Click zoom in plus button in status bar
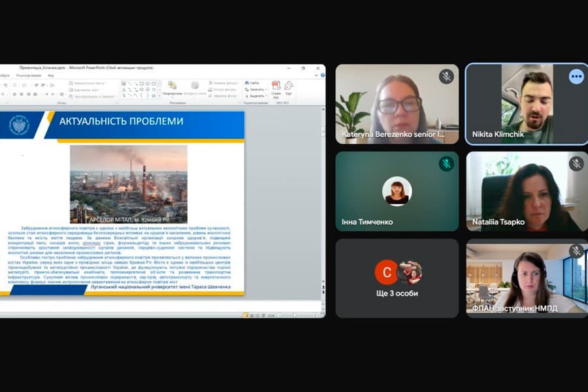This screenshot has height=392, width=588. 316,316
